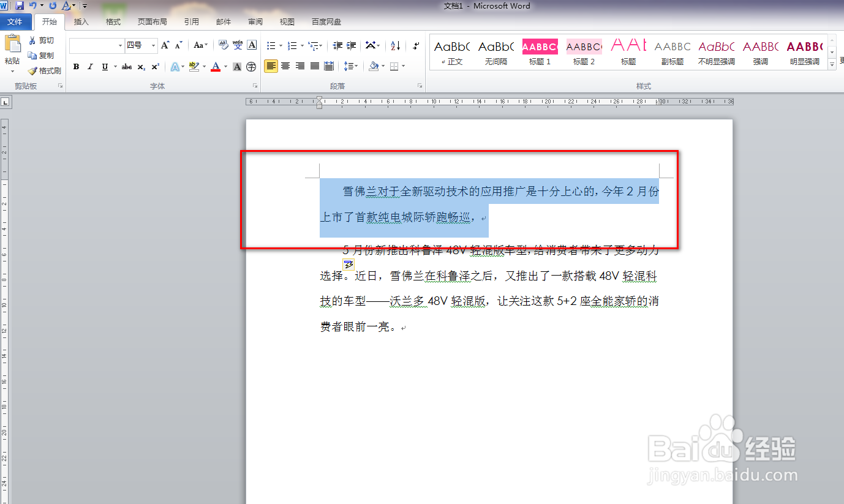Open the Clipboard pane launcher
844x504 pixels.
(x=60, y=86)
